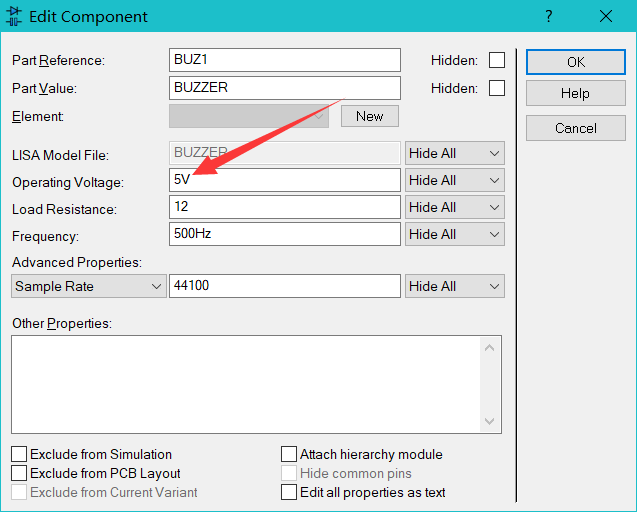Click the OK button
This screenshot has width=637, height=512.
coord(576,62)
